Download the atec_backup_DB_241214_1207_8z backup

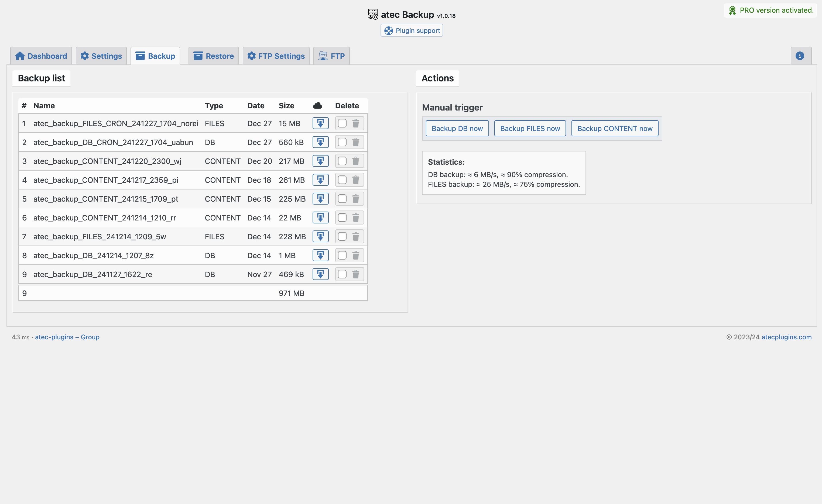[320, 255]
